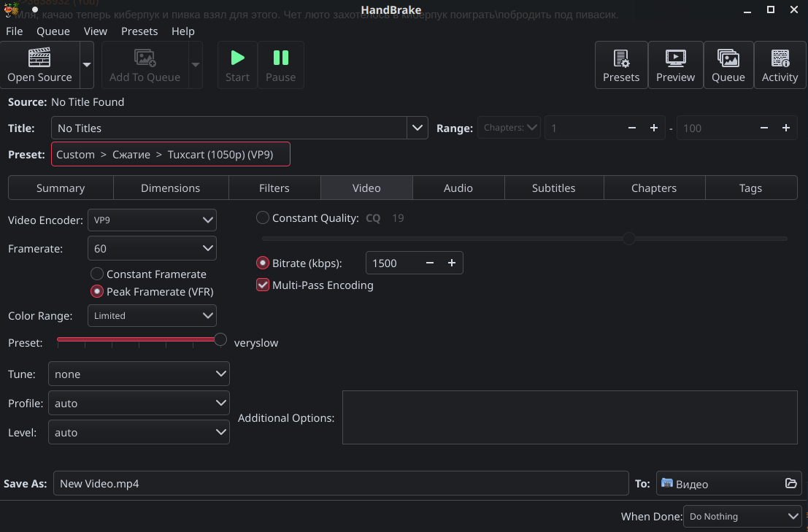Image resolution: width=808 pixels, height=532 pixels.
Task: Click the Open Source clapperboard icon
Action: tap(39, 58)
